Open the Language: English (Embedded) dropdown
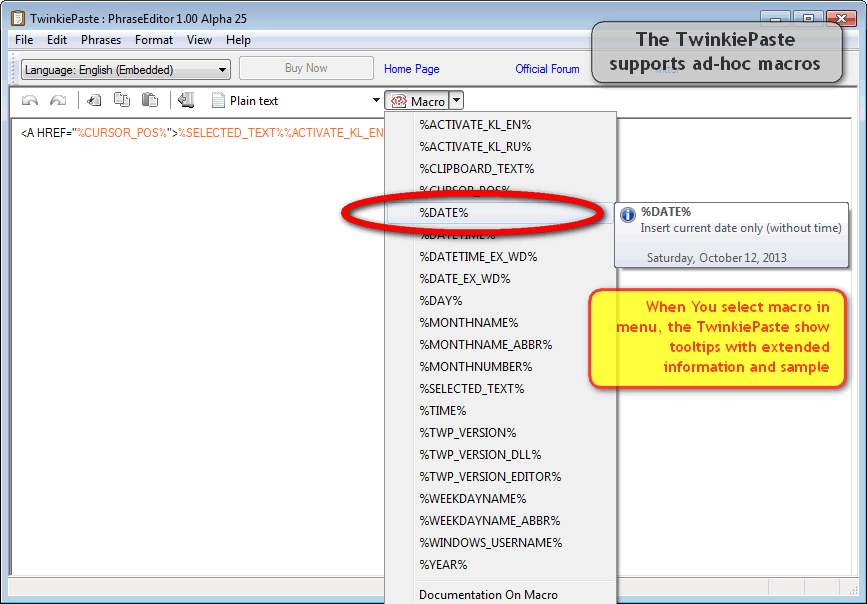The image size is (867, 604). tap(126, 70)
